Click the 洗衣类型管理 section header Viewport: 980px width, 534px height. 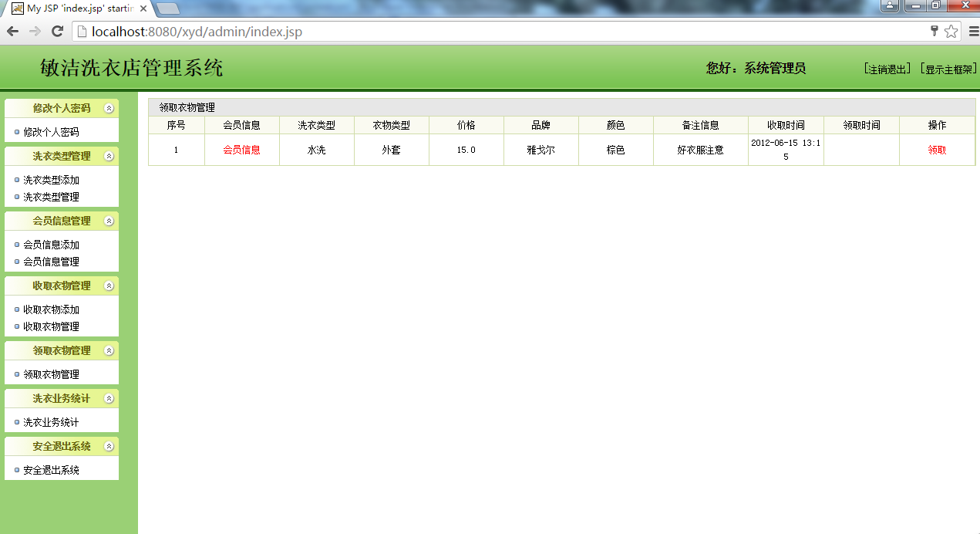[x=62, y=157]
